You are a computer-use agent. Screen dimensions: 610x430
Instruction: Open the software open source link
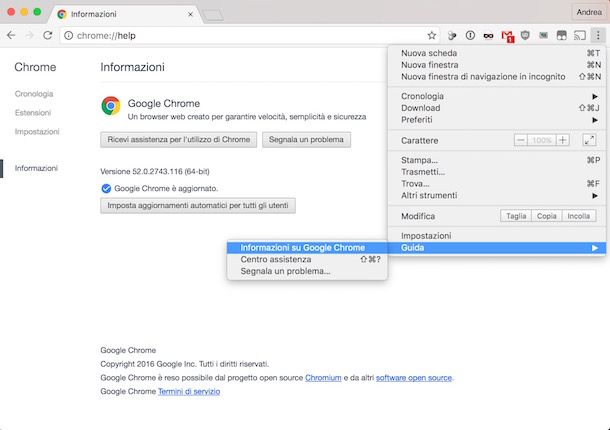pos(414,378)
